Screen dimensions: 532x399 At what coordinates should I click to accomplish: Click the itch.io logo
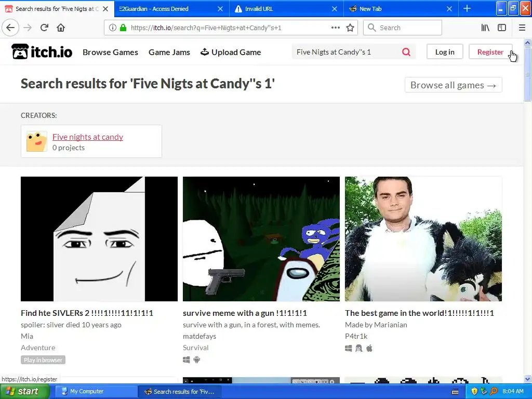tap(42, 52)
